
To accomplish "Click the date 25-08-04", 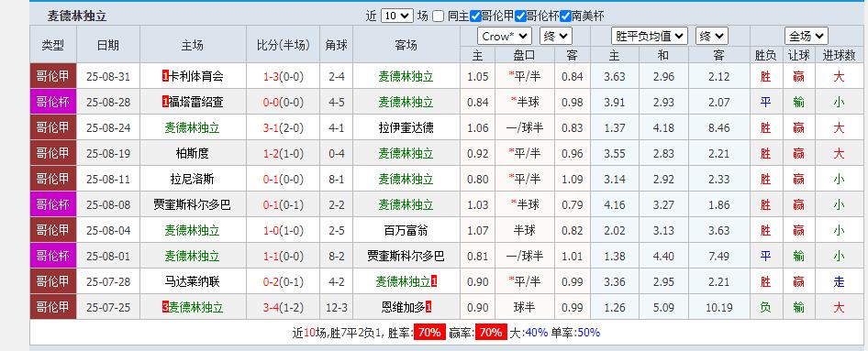I will tap(108, 231).
